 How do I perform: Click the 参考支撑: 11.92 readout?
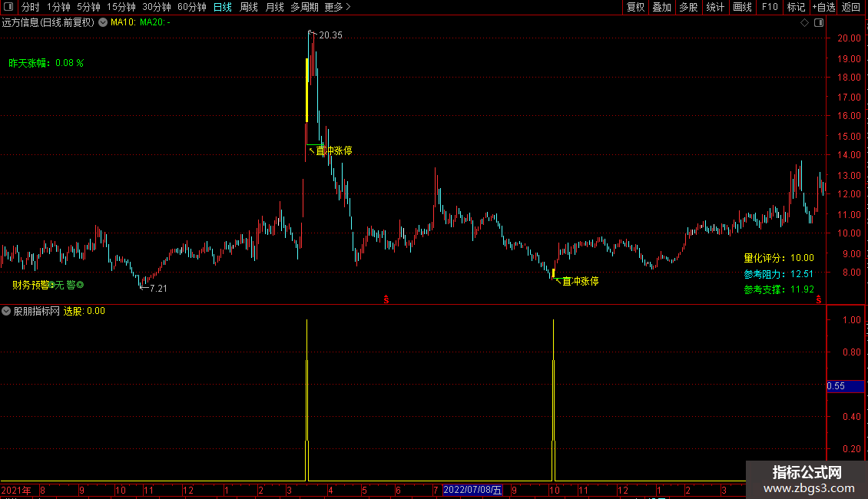coord(779,289)
